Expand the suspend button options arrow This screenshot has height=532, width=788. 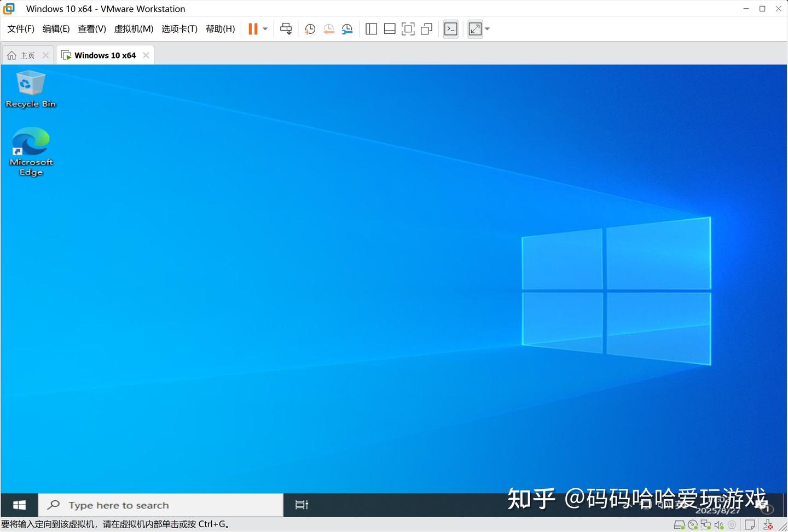click(265, 29)
